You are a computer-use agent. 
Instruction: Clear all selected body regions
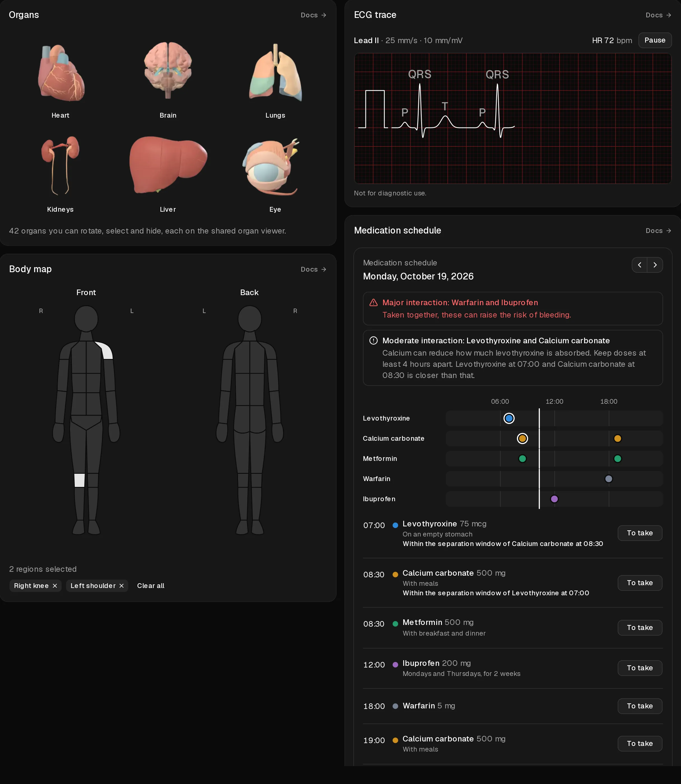pos(150,586)
